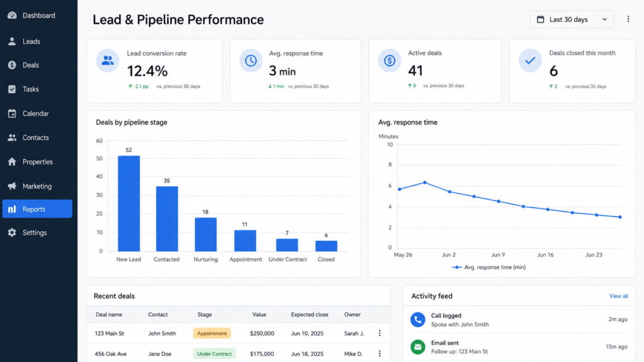This screenshot has height=362, width=644.
Task: Click the Deal name column header
Action: pyautogui.click(x=109, y=314)
